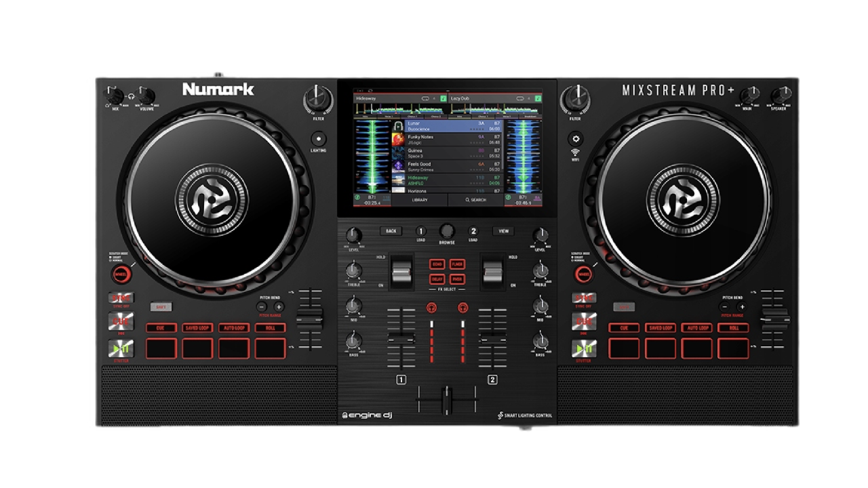Viewport: 868px width, 488px height.
Task: Tap the LIGHTING button beside left Filter knob
Action: click(x=318, y=138)
